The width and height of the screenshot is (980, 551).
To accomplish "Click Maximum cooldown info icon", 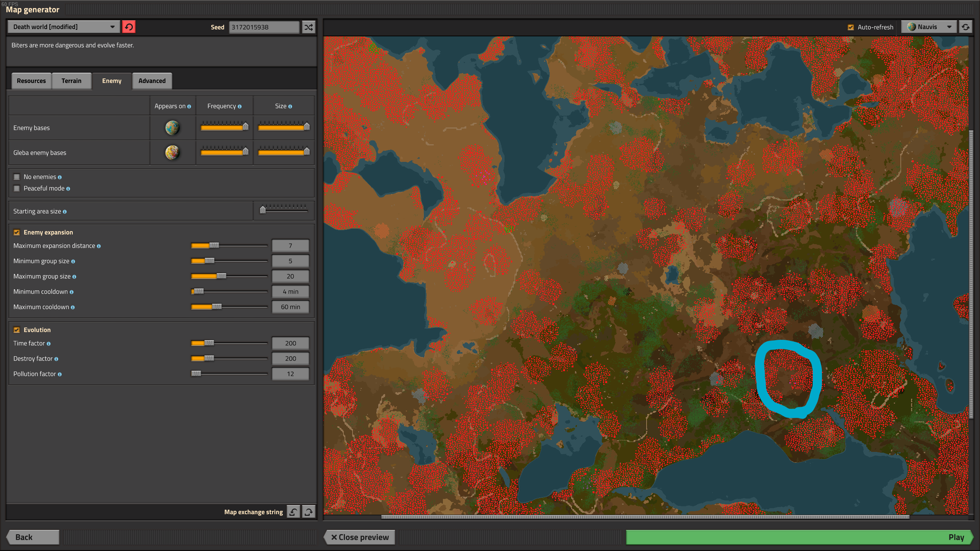I will 73,307.
